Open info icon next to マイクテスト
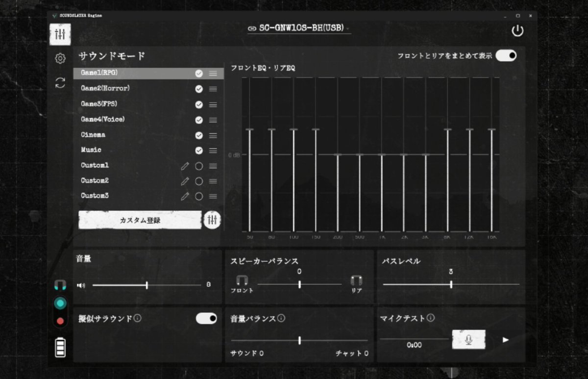This screenshot has width=588, height=379. (430, 318)
